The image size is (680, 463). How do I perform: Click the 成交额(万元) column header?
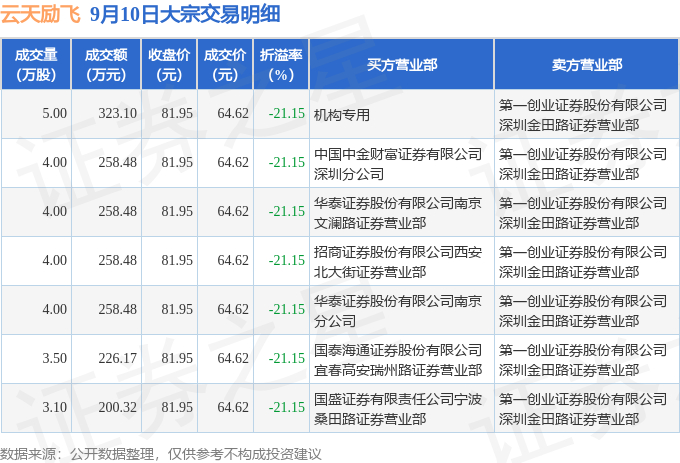(106, 65)
